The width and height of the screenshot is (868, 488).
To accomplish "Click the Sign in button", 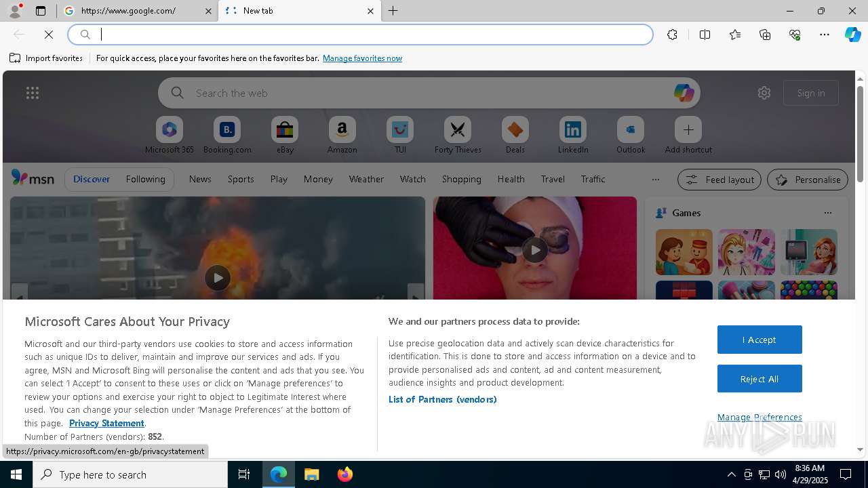I will [x=811, y=93].
